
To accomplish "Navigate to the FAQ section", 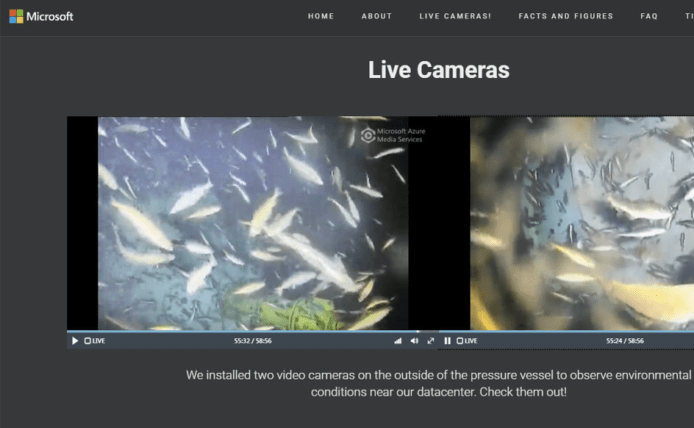I will pyautogui.click(x=649, y=17).
